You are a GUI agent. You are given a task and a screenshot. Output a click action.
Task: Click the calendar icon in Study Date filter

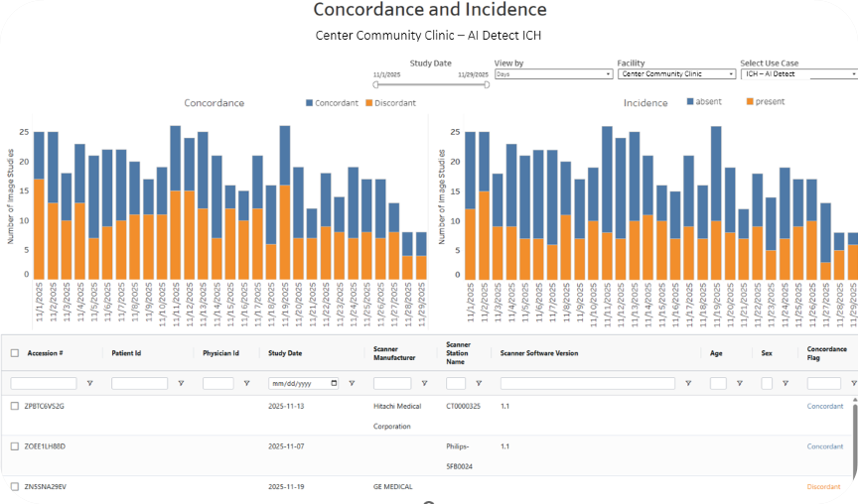pyautogui.click(x=333, y=383)
